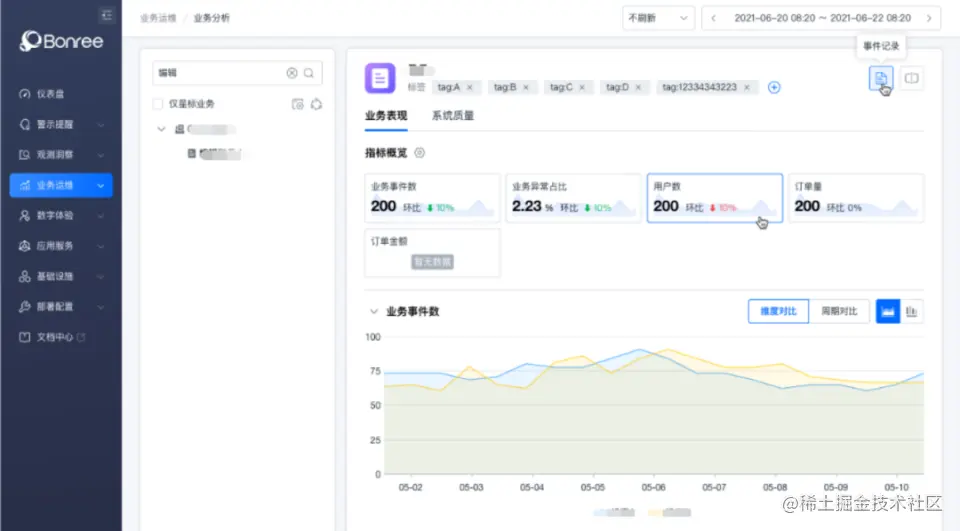Click the 数字体验 user icon
960x531 pixels.
click(x=24, y=216)
